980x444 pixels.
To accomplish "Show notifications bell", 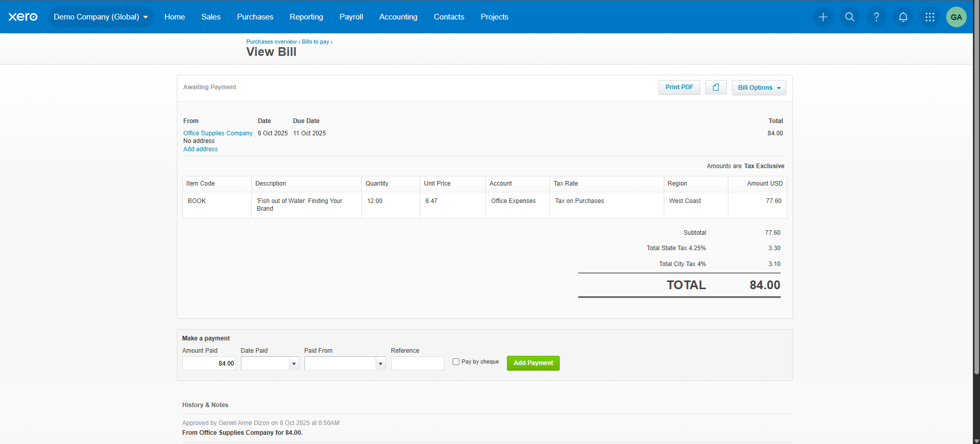I will click(903, 17).
